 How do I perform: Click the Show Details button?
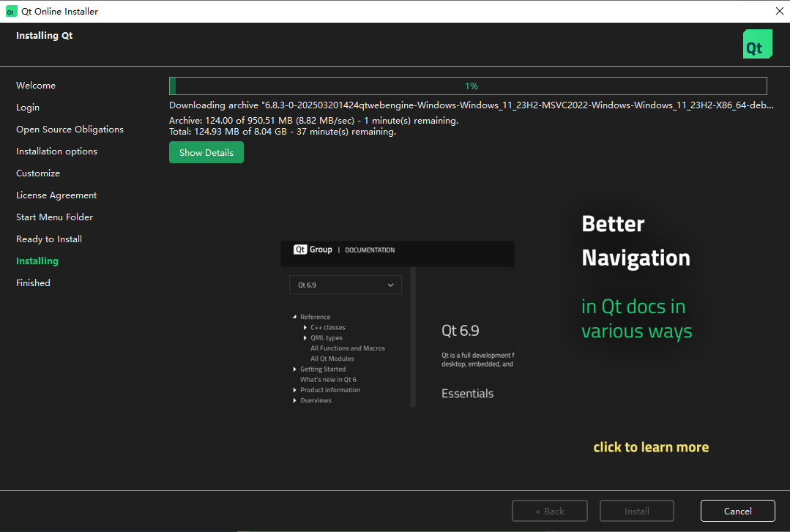point(206,152)
